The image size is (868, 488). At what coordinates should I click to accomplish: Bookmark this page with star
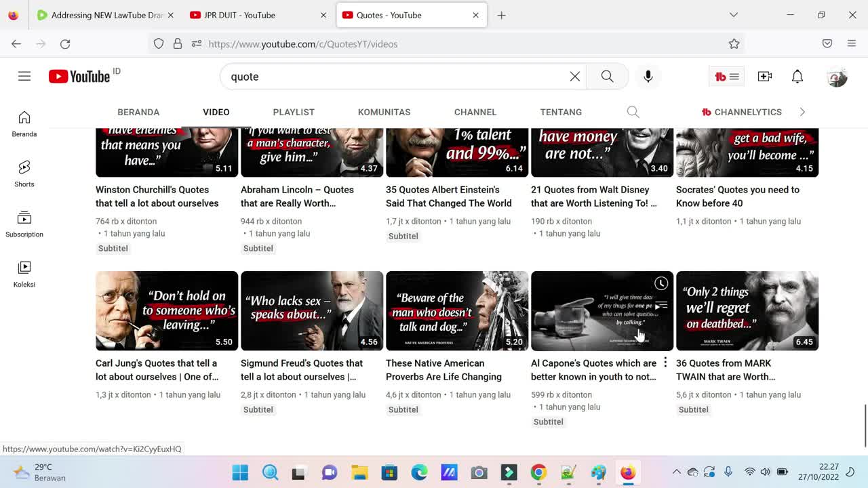tap(734, 44)
